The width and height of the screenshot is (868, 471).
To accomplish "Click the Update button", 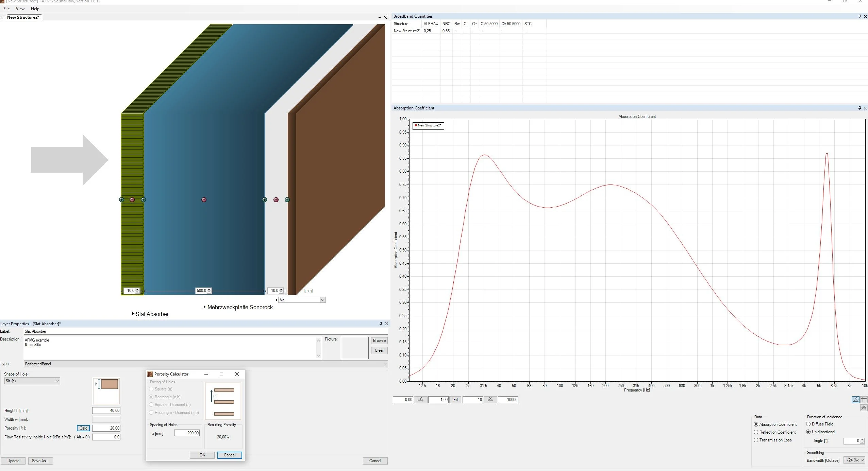I will coord(13,461).
